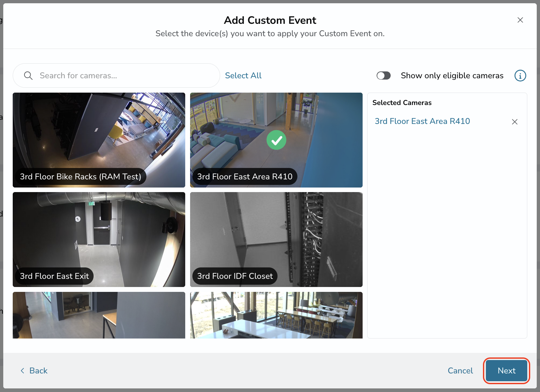Focus the Search for cameras field
Image resolution: width=540 pixels, height=392 pixels.
click(x=116, y=76)
